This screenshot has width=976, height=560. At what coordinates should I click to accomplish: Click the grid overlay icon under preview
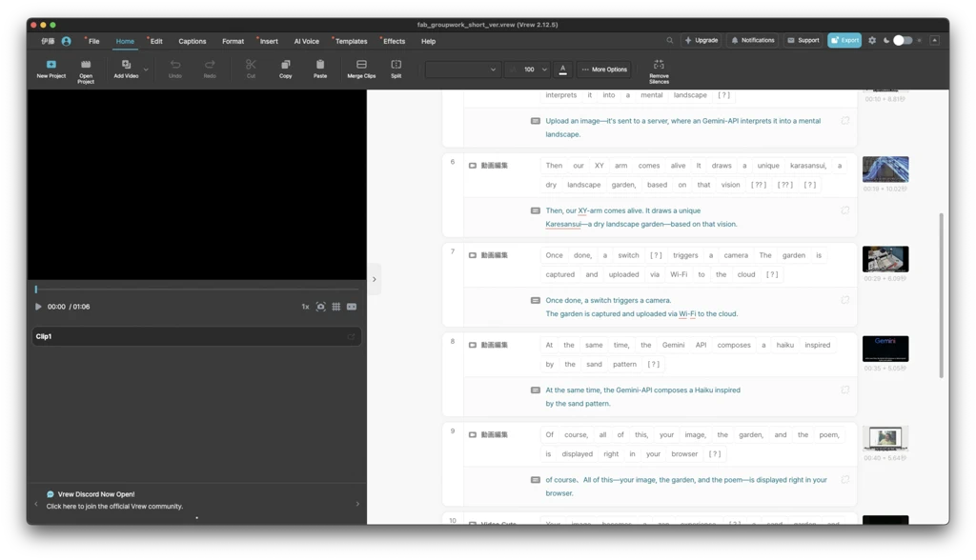click(x=336, y=307)
